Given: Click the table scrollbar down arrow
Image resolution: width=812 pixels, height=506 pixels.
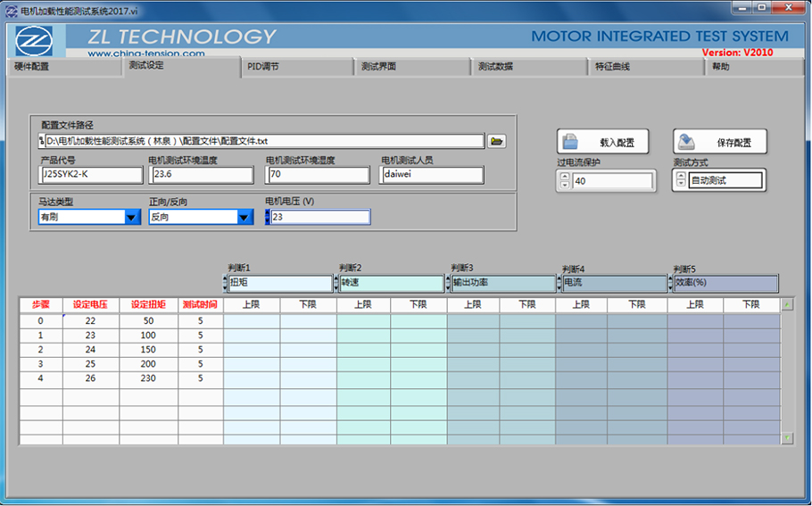Looking at the screenshot, I should point(786,438).
